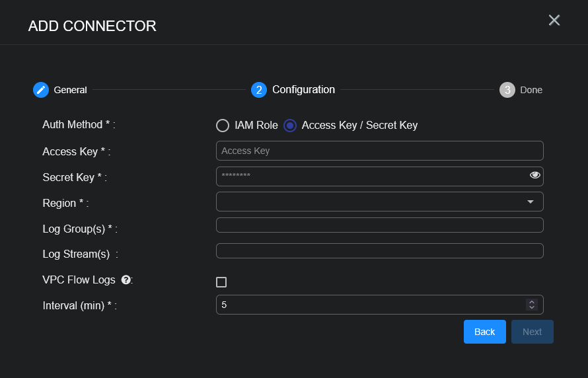Increase the interval minutes value
The height and width of the screenshot is (378, 588).
click(531, 301)
